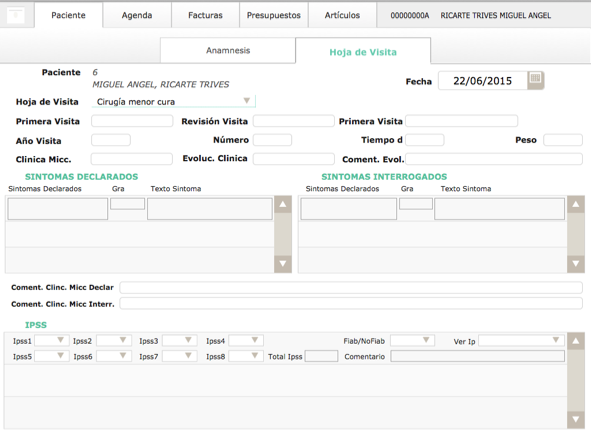Click Sintomas Interrogados list scroll down arrow
591x431 pixels.
click(x=576, y=264)
